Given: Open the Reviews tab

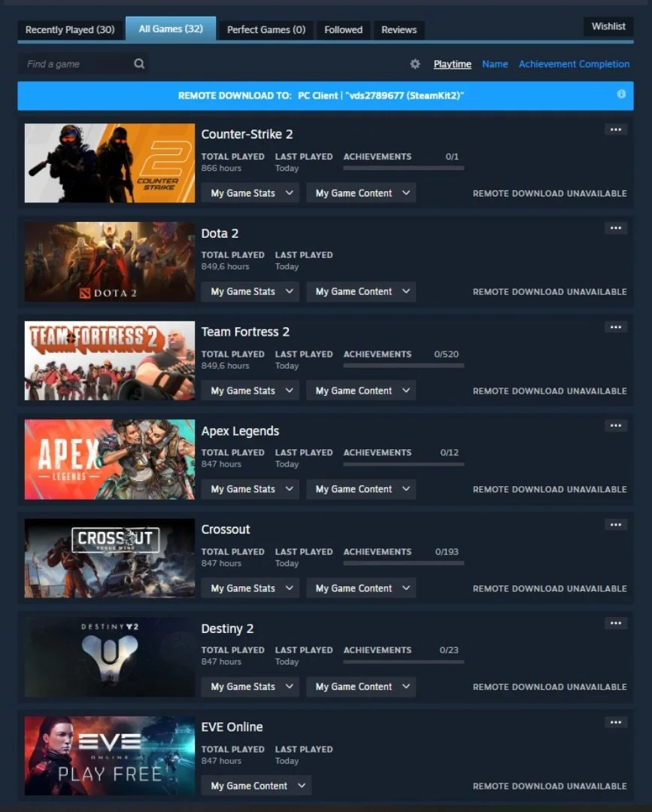Looking at the screenshot, I should point(399,30).
